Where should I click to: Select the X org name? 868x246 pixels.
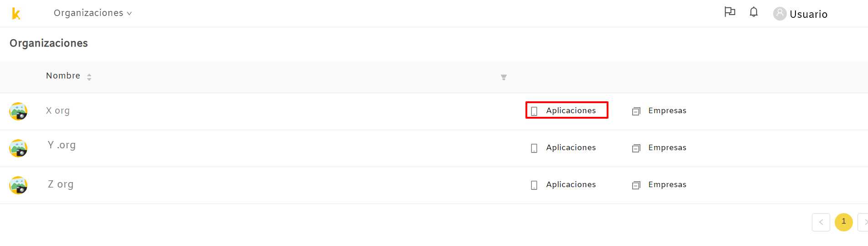coord(58,110)
